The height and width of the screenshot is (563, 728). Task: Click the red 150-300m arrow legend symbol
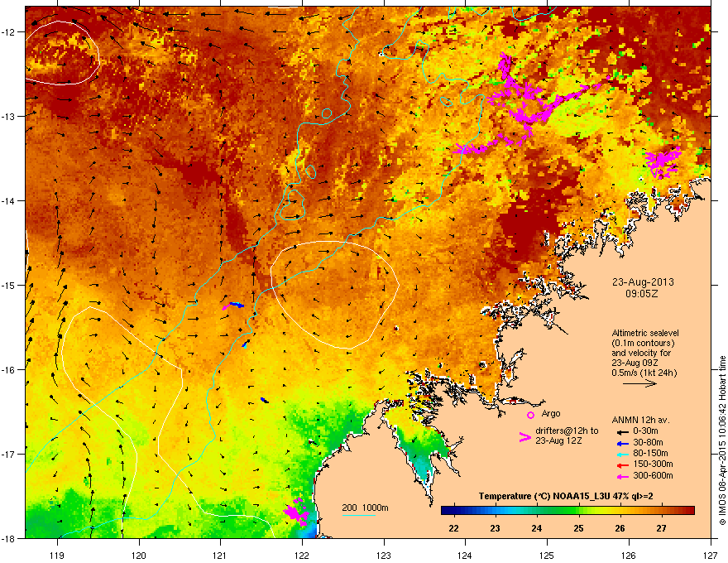tap(623, 464)
